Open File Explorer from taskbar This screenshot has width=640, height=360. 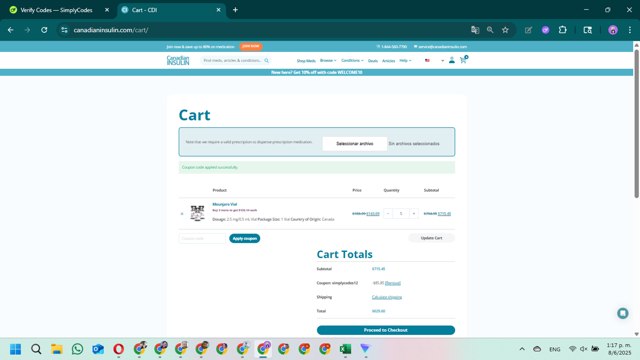click(57, 349)
